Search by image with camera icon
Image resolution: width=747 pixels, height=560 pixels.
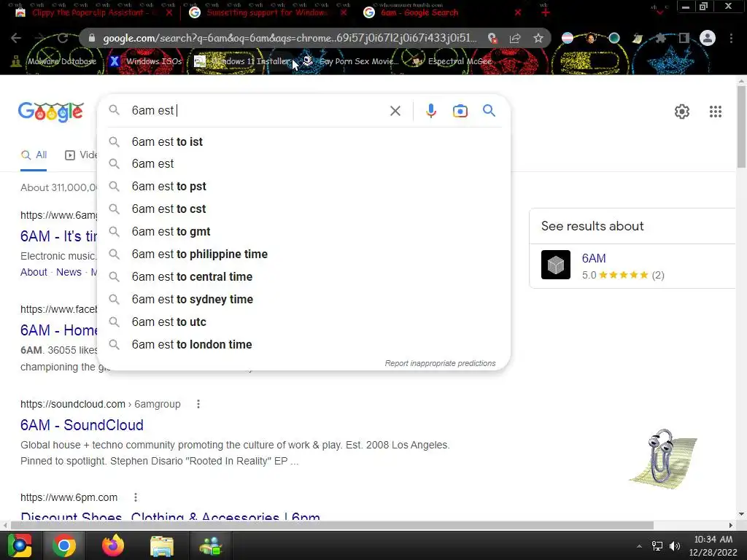tap(460, 111)
